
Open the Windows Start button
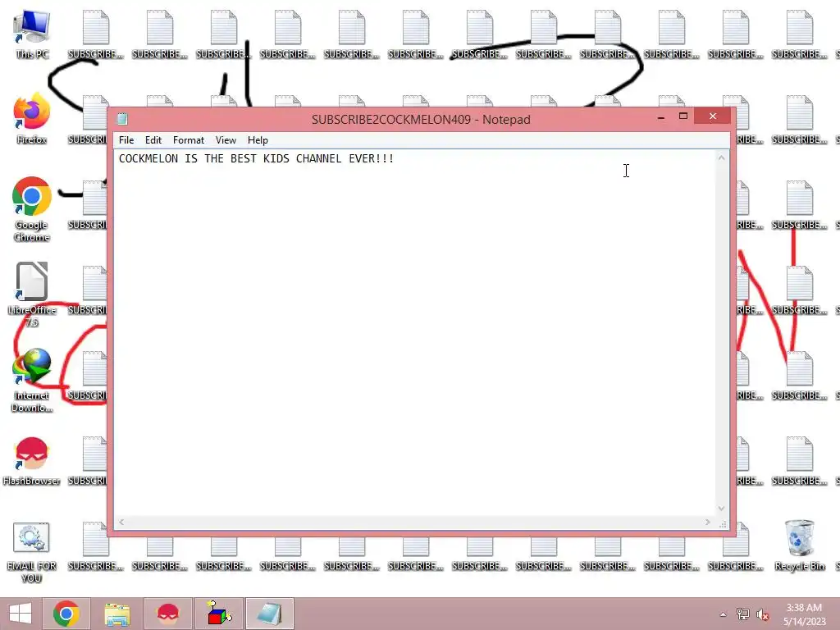21,614
